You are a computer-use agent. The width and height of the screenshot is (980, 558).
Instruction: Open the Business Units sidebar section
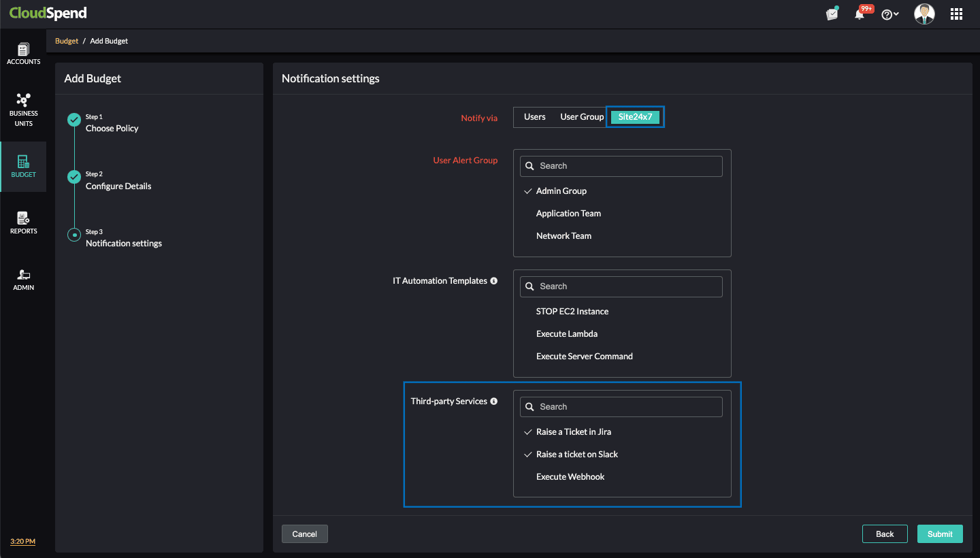[23, 110]
